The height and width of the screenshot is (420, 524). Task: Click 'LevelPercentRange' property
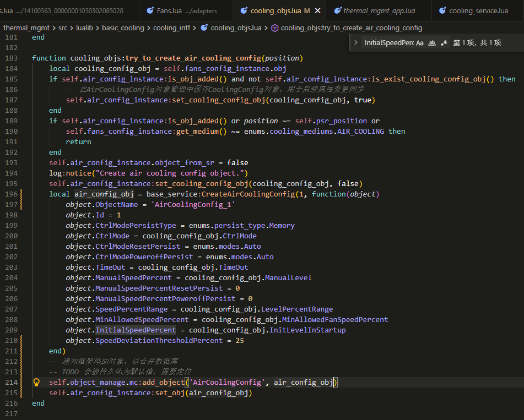pos(297,309)
